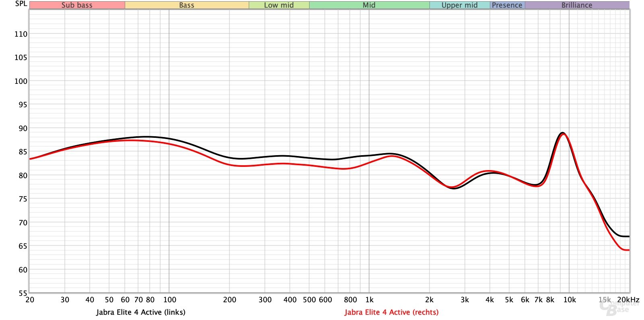Screen dimensions: 644x320
Task: Select the 80 dB label on SPL axis
Action: pos(23,175)
